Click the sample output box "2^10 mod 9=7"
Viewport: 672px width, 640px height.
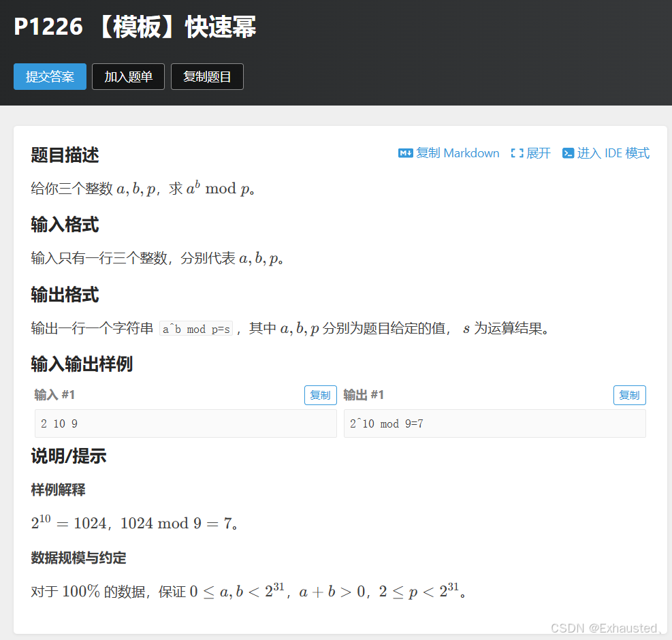[x=494, y=423]
